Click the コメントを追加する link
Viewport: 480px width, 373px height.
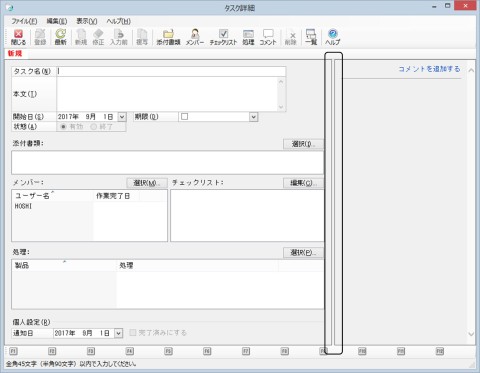pyautogui.click(x=429, y=69)
